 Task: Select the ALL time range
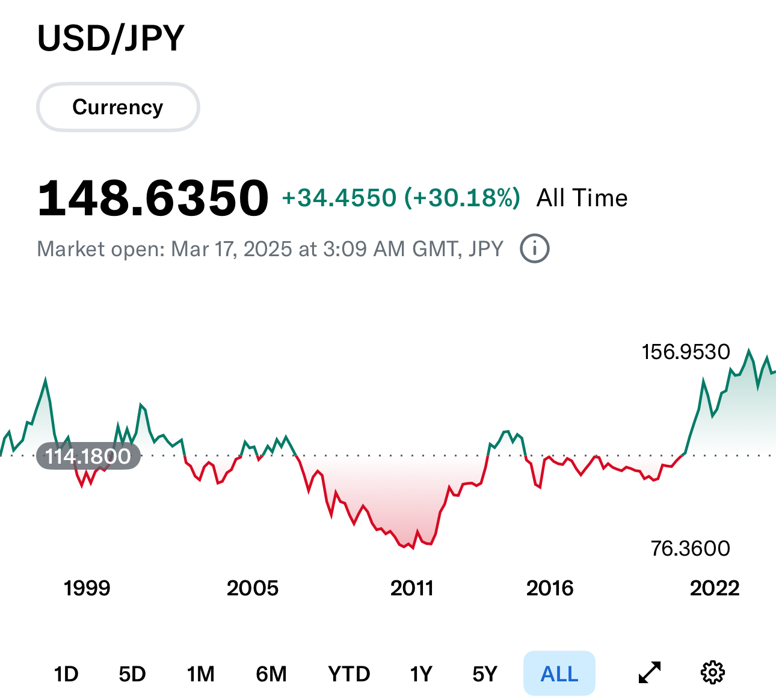click(559, 674)
